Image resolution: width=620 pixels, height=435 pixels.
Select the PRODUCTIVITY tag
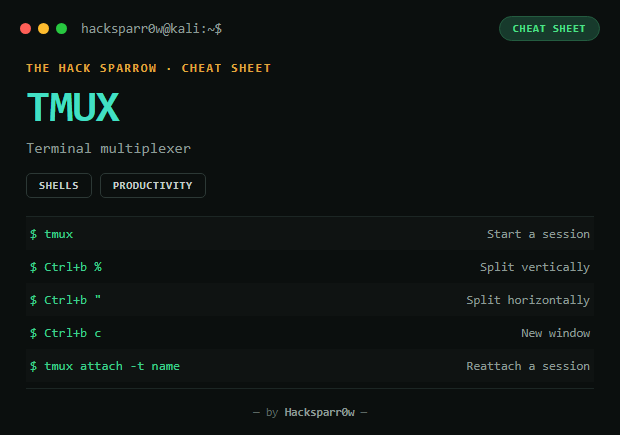pos(153,185)
